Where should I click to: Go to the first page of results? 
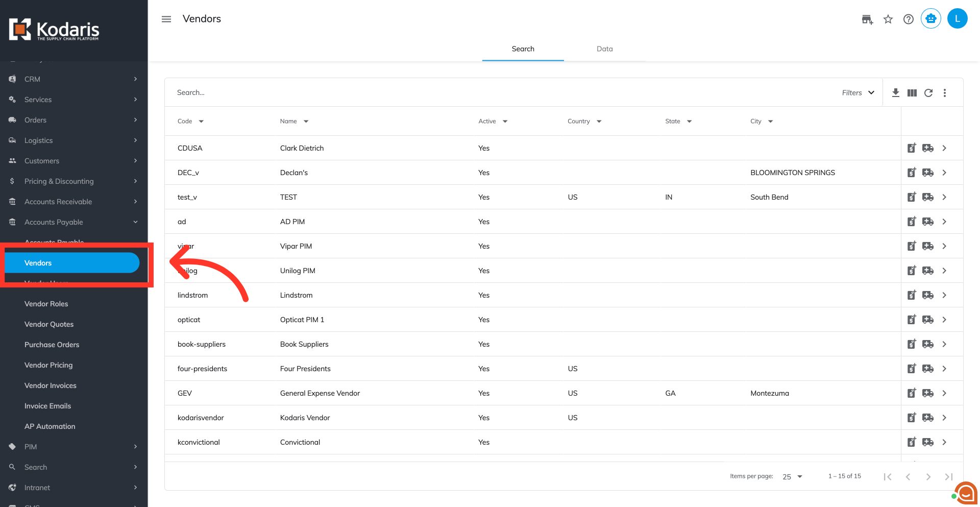[x=888, y=477]
